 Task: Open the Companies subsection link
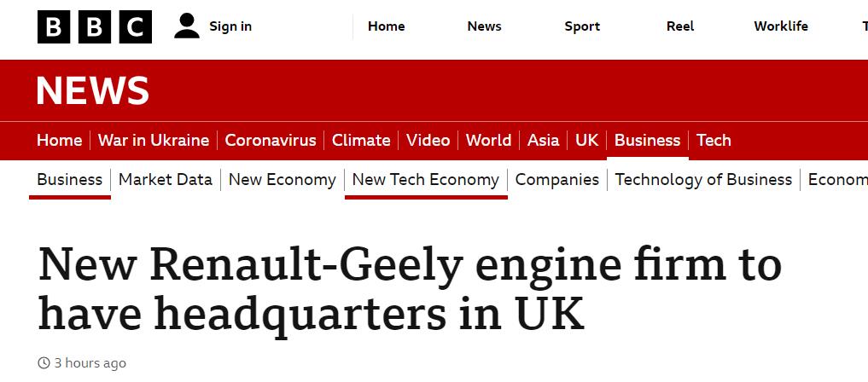click(557, 180)
